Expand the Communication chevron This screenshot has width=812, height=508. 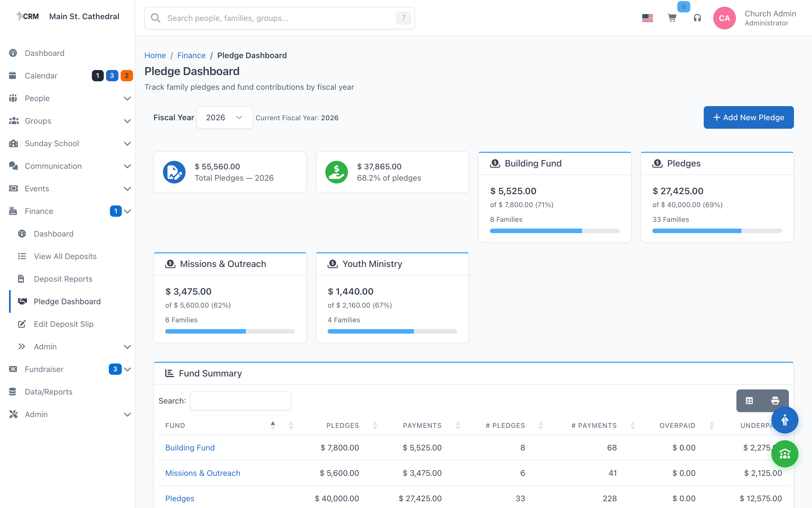(x=127, y=166)
